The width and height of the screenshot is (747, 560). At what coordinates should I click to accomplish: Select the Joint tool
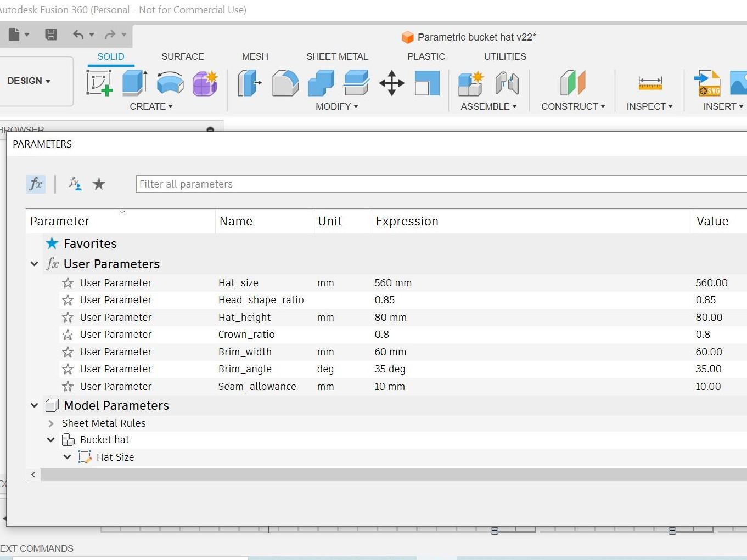click(x=507, y=83)
